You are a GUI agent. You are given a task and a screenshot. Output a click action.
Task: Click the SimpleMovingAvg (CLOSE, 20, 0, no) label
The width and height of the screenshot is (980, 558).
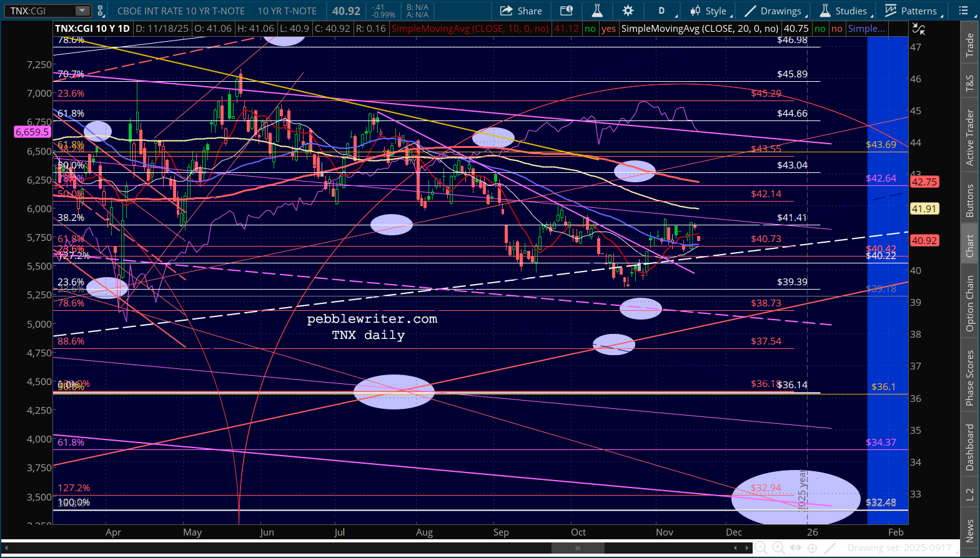[700, 29]
